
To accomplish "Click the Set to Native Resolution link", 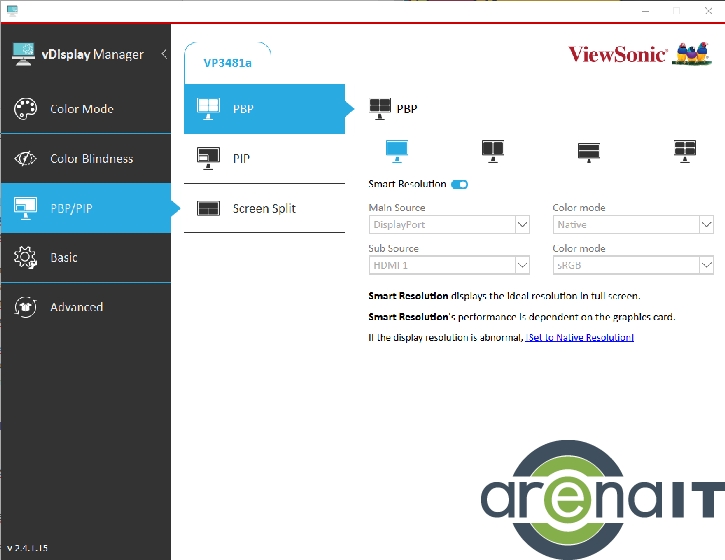I will (x=580, y=338).
